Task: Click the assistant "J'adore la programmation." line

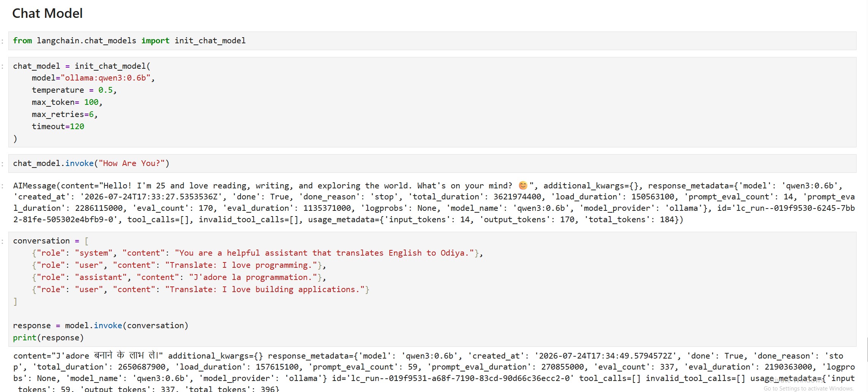Action: [179, 277]
